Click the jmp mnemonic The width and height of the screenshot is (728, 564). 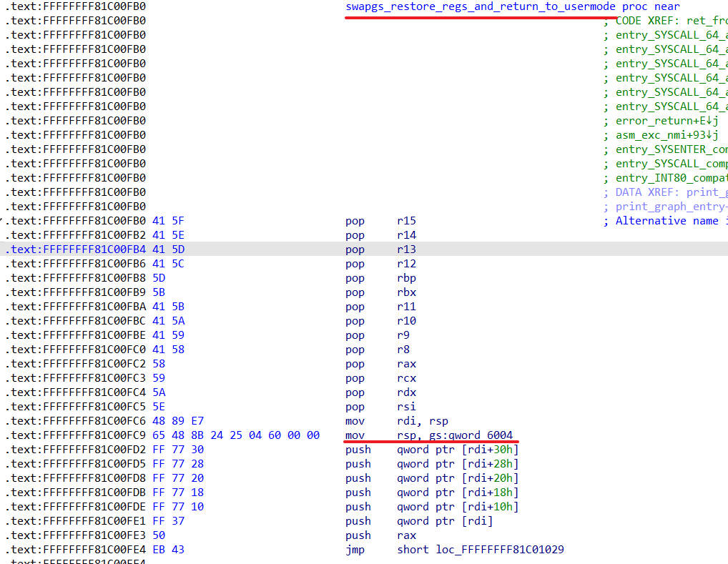point(354,550)
